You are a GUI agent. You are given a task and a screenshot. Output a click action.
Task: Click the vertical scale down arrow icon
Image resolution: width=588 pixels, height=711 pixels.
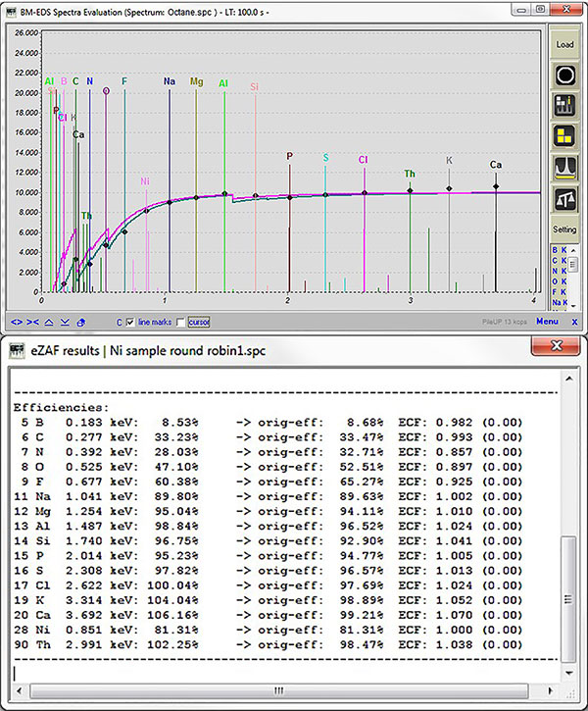pyautogui.click(x=64, y=322)
